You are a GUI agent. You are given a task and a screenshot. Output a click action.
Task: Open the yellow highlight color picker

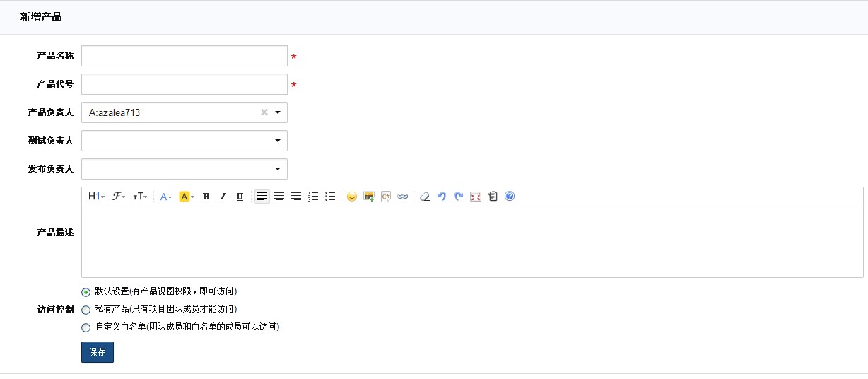[x=187, y=197]
